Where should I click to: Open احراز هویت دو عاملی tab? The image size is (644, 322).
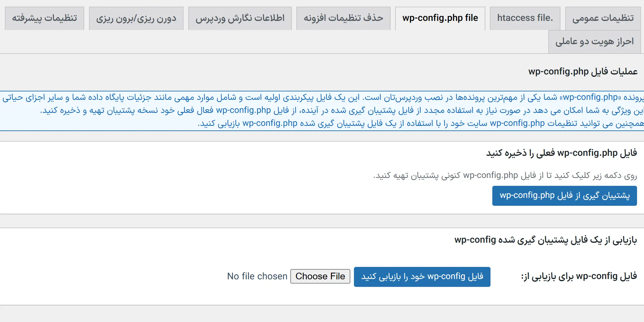coord(594,41)
